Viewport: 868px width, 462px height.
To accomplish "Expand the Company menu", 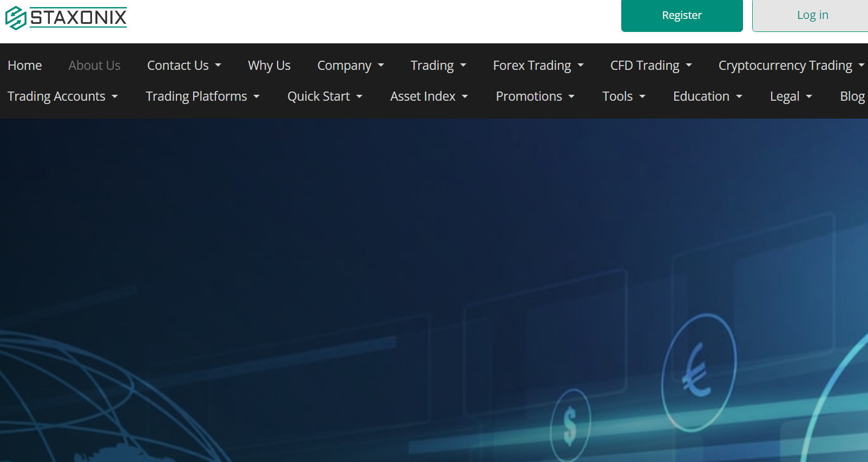I will (x=350, y=66).
